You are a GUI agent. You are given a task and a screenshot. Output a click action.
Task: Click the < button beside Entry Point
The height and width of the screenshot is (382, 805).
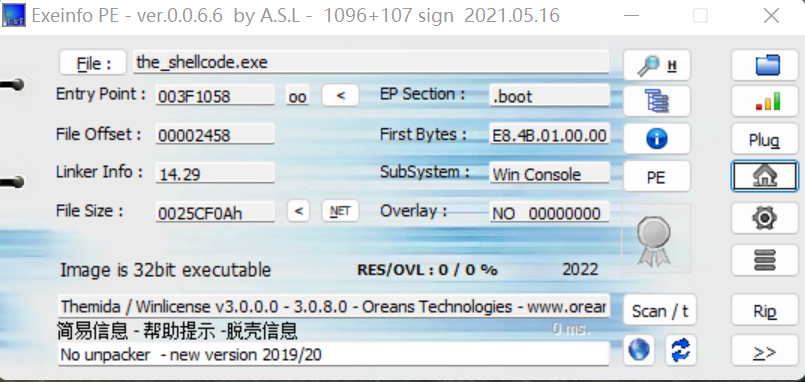[x=340, y=96]
